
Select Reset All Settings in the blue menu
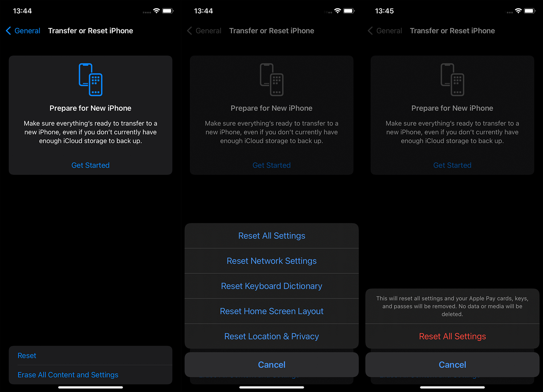point(271,236)
